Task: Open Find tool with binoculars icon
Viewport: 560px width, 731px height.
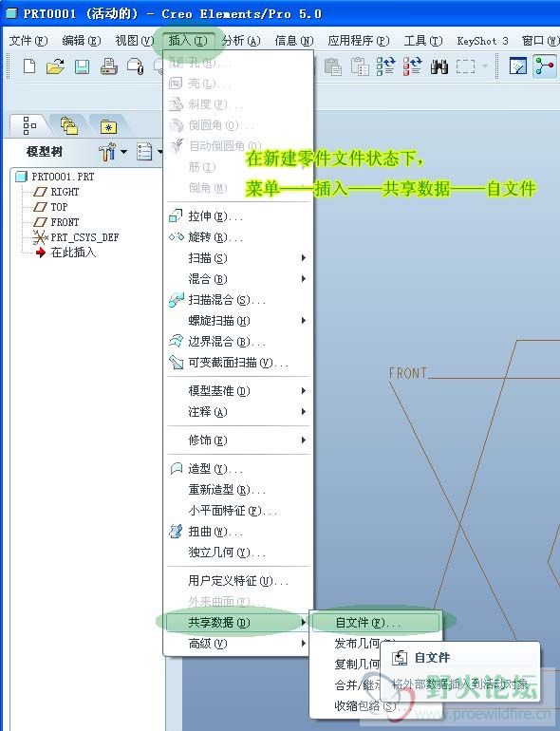Action: click(439, 67)
